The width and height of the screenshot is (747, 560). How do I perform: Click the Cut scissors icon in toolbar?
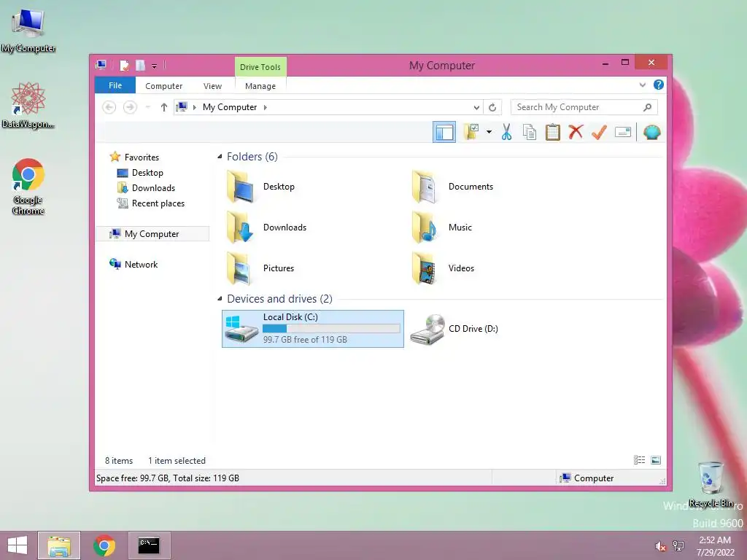click(506, 132)
